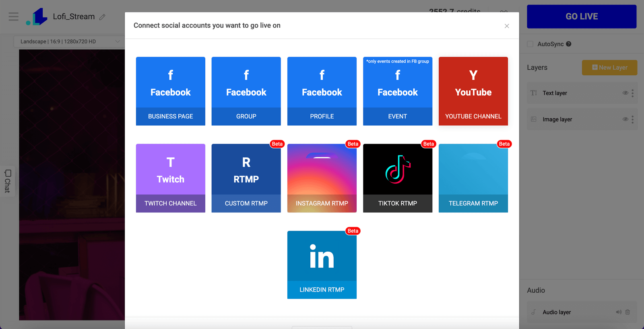Connect a Twitch Channel
This screenshot has height=329, width=644.
[x=171, y=178]
